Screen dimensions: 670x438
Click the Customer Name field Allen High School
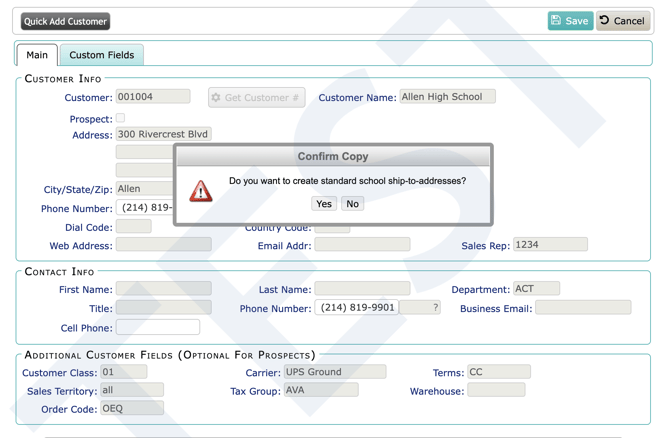[447, 97]
